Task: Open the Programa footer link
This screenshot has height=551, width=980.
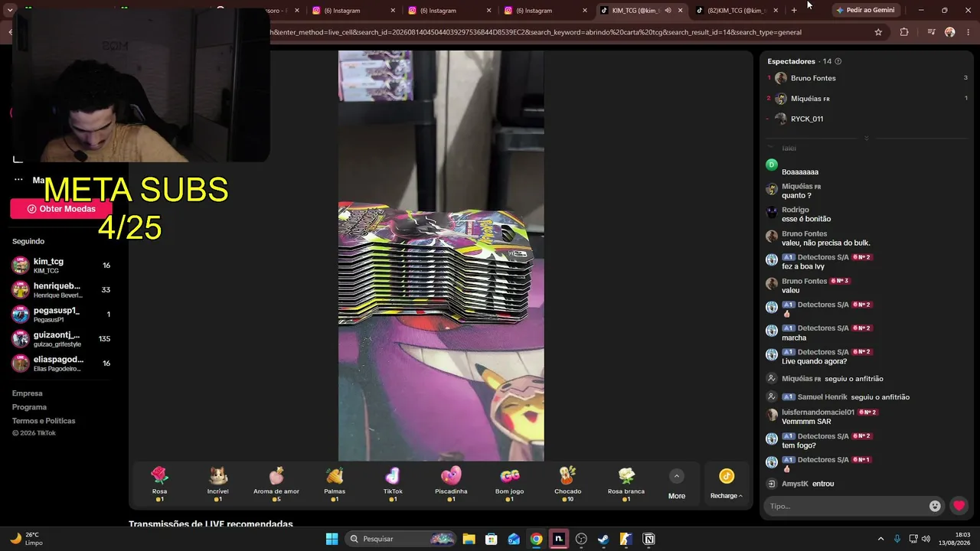Action: [29, 407]
